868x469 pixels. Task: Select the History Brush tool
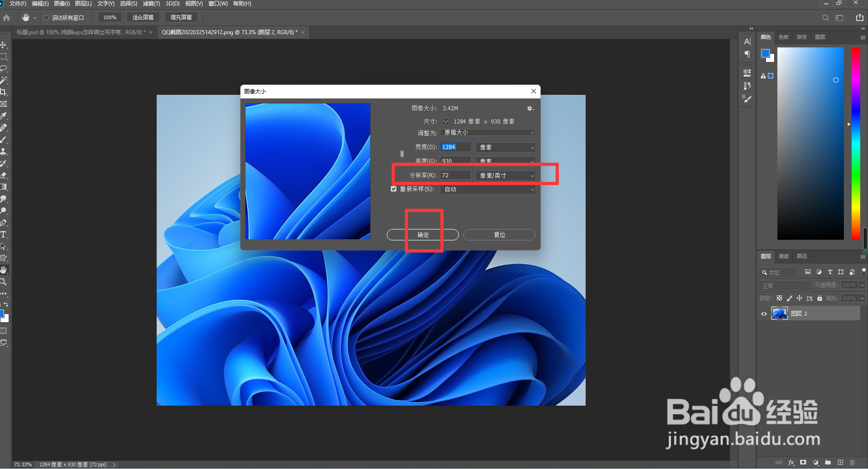click(x=4, y=163)
